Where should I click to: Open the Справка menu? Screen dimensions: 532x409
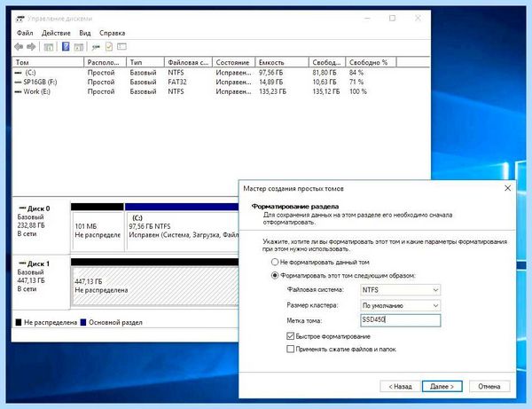112,33
